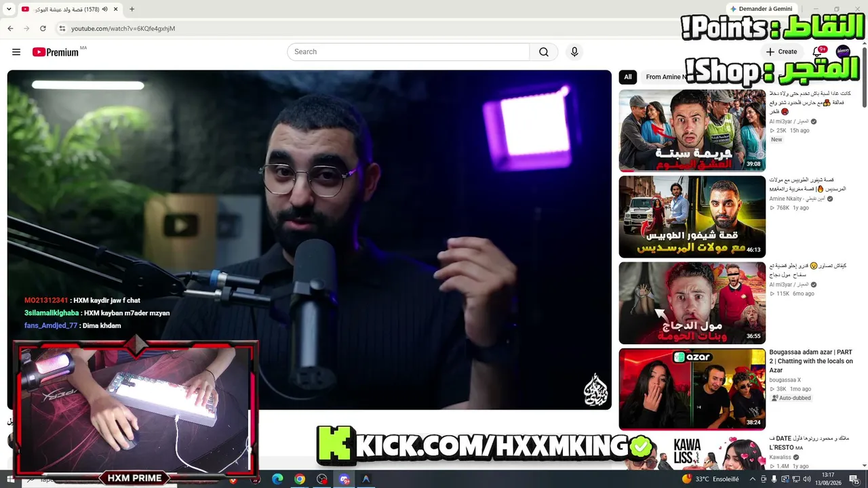Open the taskbar clock 13:17
Screen dimensions: 868x488
pos(828,479)
